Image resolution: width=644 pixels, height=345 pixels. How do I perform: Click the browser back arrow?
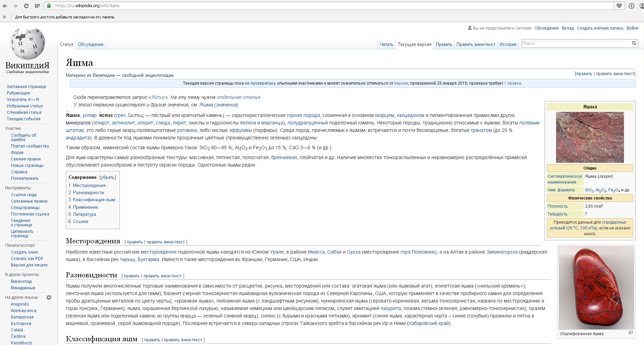click(5, 6)
